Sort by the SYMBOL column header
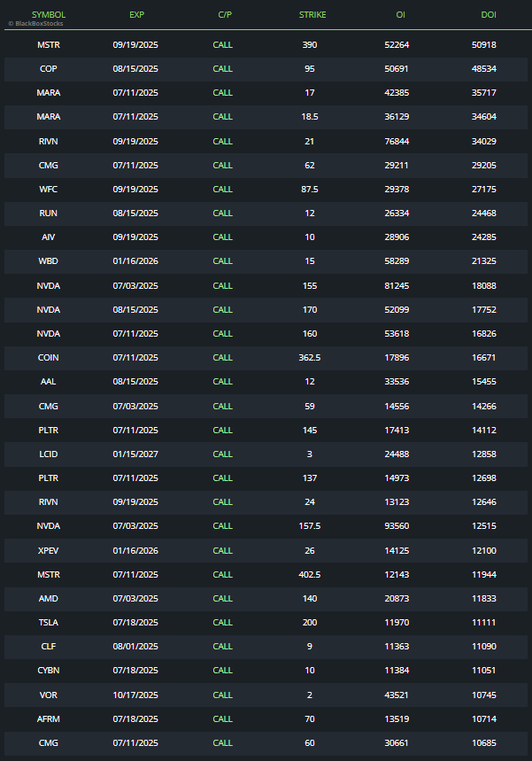Image resolution: width=532 pixels, height=761 pixels. click(49, 14)
